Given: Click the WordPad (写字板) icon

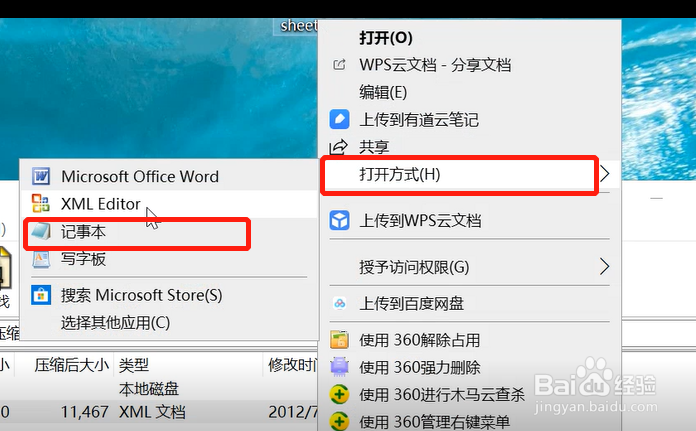Looking at the screenshot, I should [41, 259].
